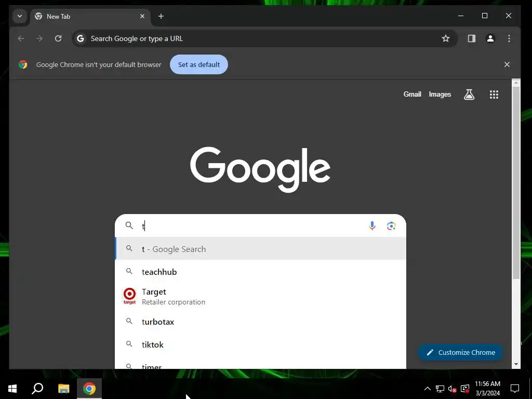Open the Search Labs flask icon
The image size is (532, 399).
(469, 95)
